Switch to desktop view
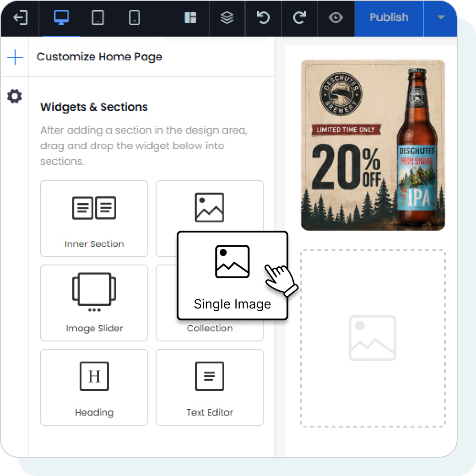Image resolution: width=476 pixels, height=476 pixels. click(61, 17)
